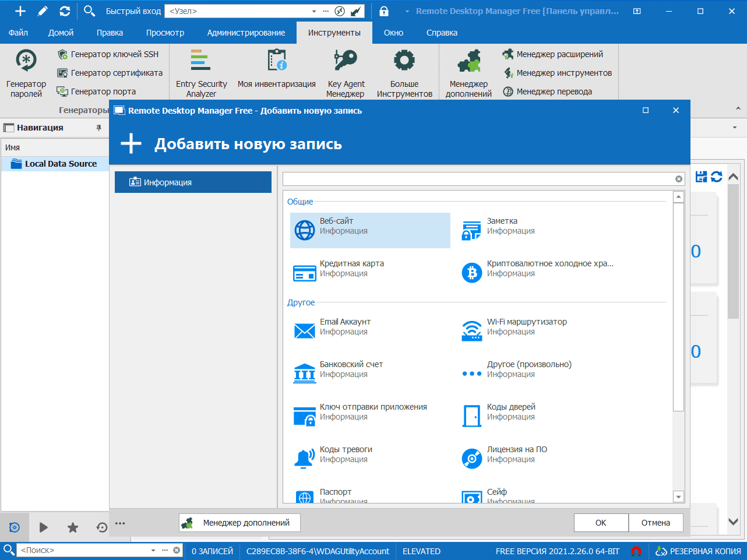Select Email Аккаунт entry type
Viewport: 747px width, 560px height.
tap(370, 331)
